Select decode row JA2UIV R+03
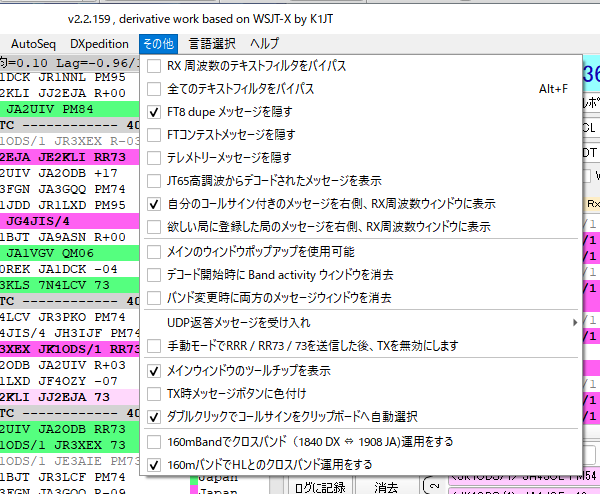Screen dimensions: 600x494 (70, 365)
